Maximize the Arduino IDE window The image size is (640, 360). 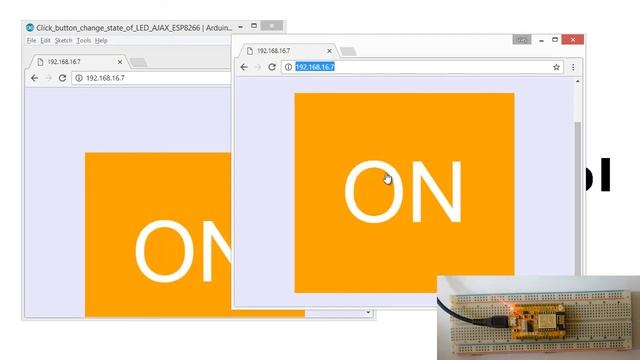254,26
